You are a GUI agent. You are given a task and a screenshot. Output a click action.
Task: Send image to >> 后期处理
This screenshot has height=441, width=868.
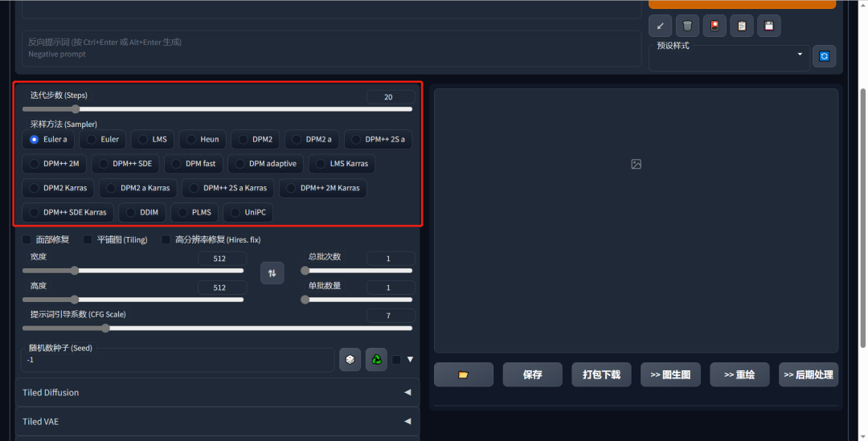pyautogui.click(x=809, y=374)
